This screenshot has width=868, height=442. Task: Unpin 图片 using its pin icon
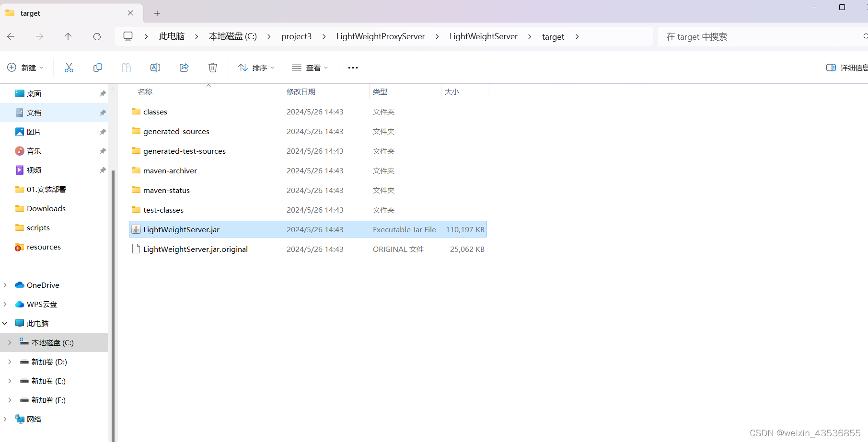103,132
